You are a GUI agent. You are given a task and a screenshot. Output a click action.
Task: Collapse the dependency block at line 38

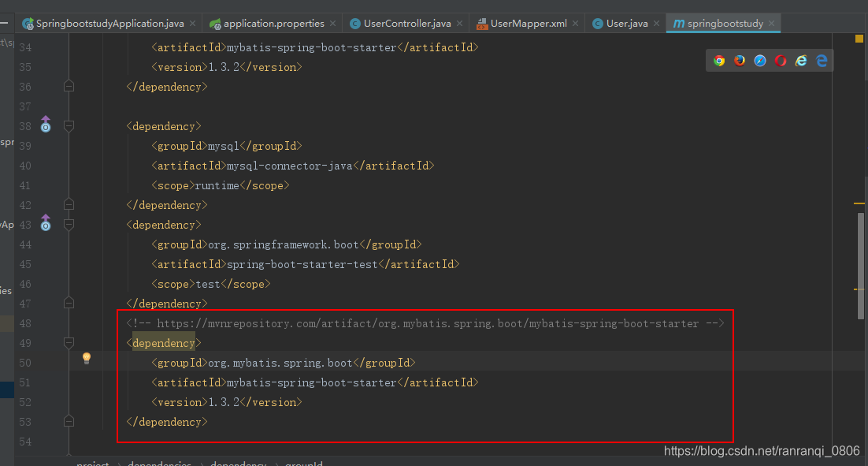pyautogui.click(x=69, y=126)
